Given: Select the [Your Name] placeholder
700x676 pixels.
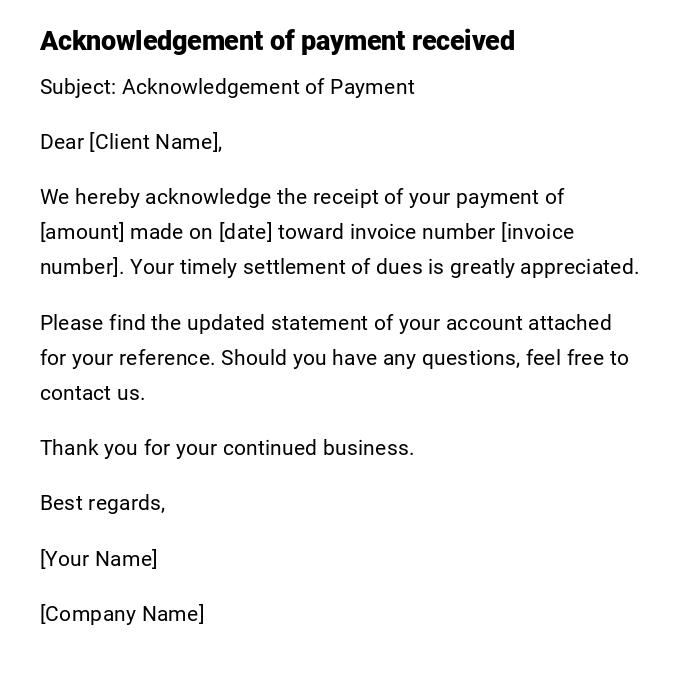Looking at the screenshot, I should [x=98, y=559].
